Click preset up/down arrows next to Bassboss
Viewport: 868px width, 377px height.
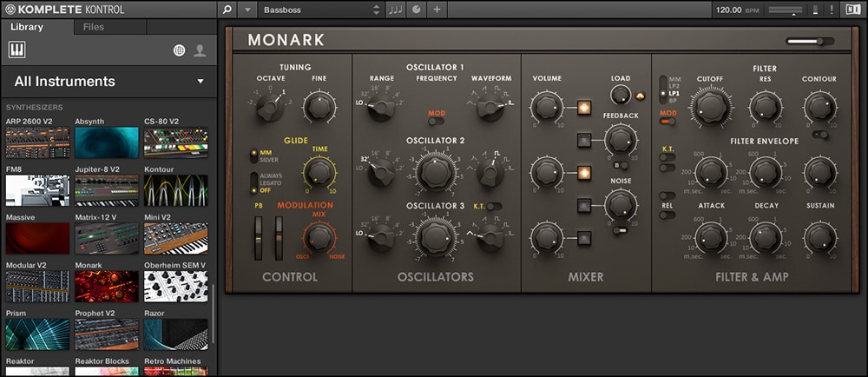tap(377, 10)
